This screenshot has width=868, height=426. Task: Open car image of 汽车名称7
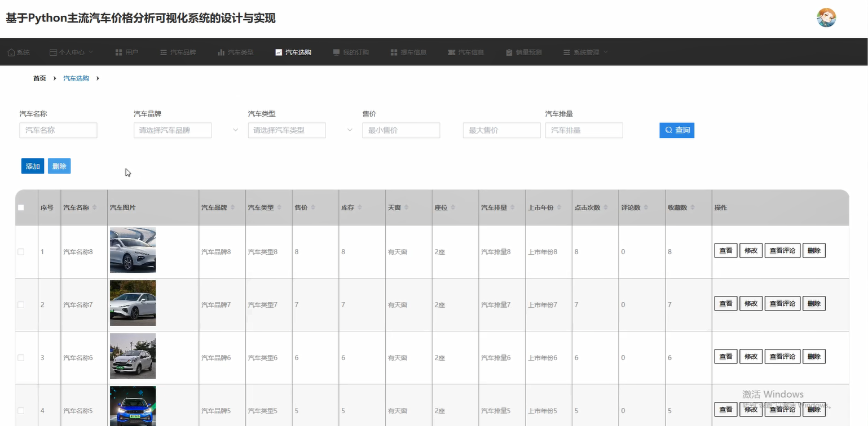tap(133, 303)
